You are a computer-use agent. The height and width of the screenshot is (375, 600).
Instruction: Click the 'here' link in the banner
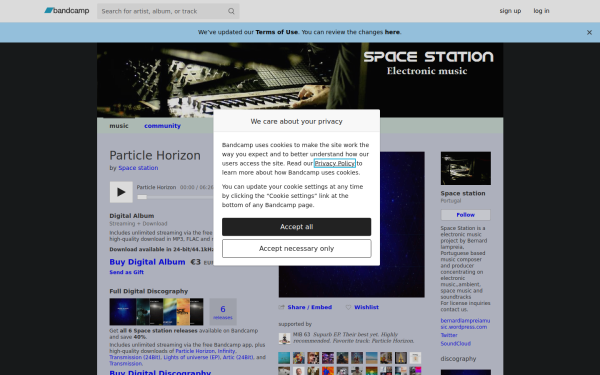[392, 32]
